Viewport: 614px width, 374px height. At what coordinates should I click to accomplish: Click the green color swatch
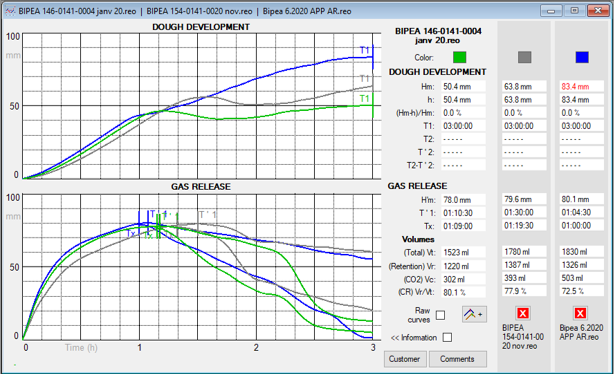click(x=459, y=57)
